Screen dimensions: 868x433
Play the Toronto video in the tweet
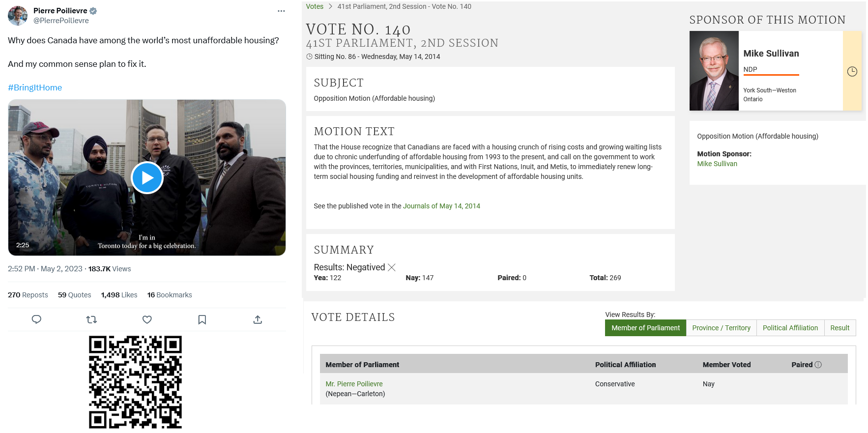(147, 177)
